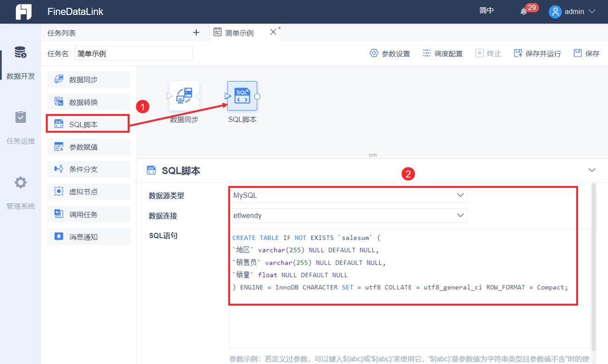Click the settings panel vertical scrollbar
Screen dimensions: 608x364
[594, 266]
